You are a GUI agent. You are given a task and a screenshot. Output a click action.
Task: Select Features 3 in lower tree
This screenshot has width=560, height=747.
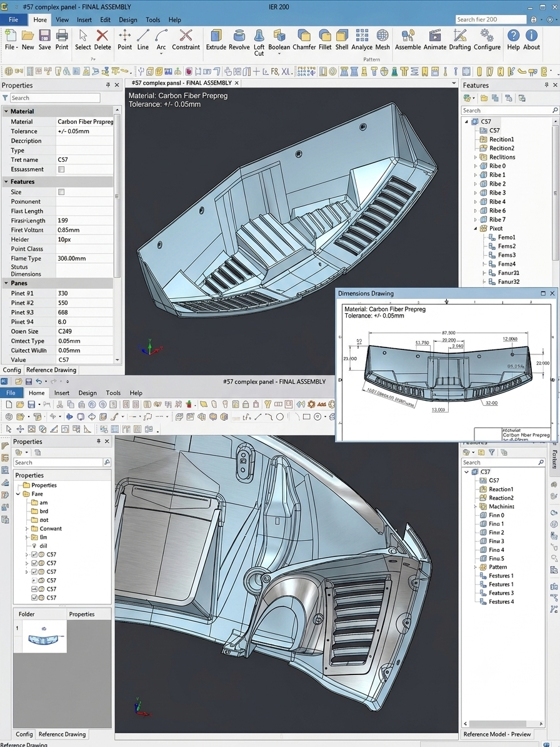(501, 593)
